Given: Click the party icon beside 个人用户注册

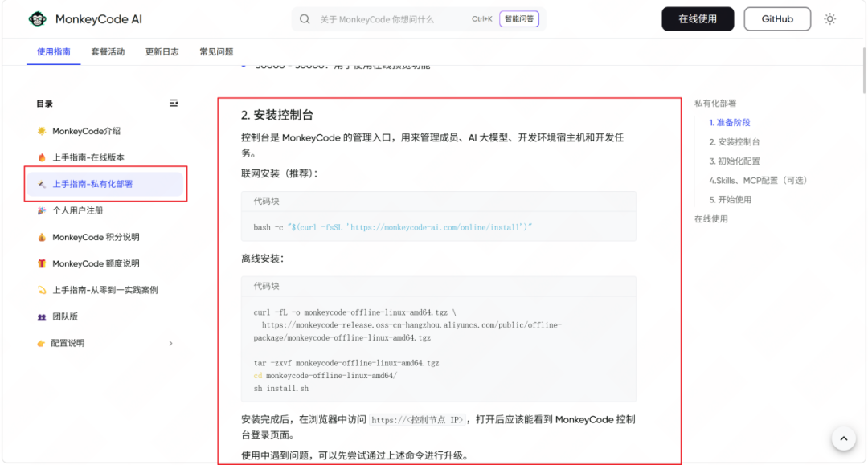Looking at the screenshot, I should tap(42, 210).
